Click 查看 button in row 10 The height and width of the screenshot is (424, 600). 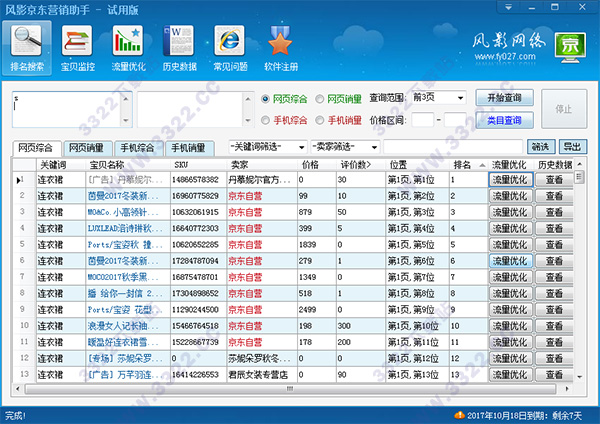[554, 326]
